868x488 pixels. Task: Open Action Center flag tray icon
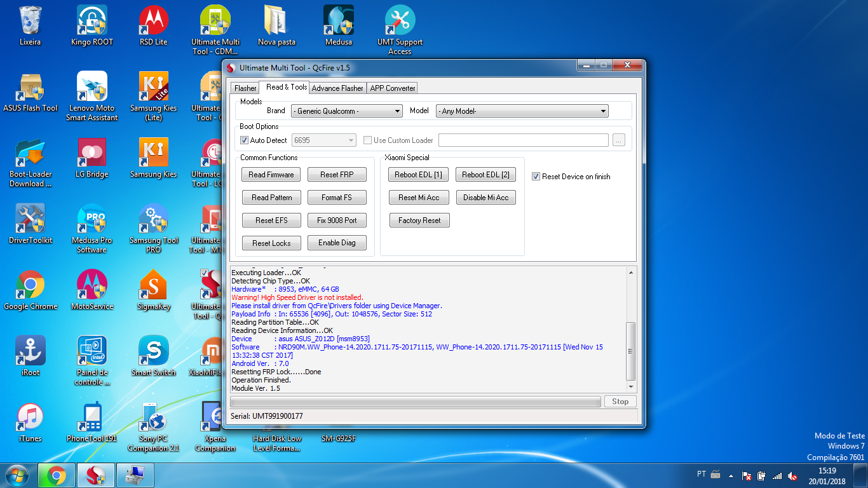pos(747,475)
